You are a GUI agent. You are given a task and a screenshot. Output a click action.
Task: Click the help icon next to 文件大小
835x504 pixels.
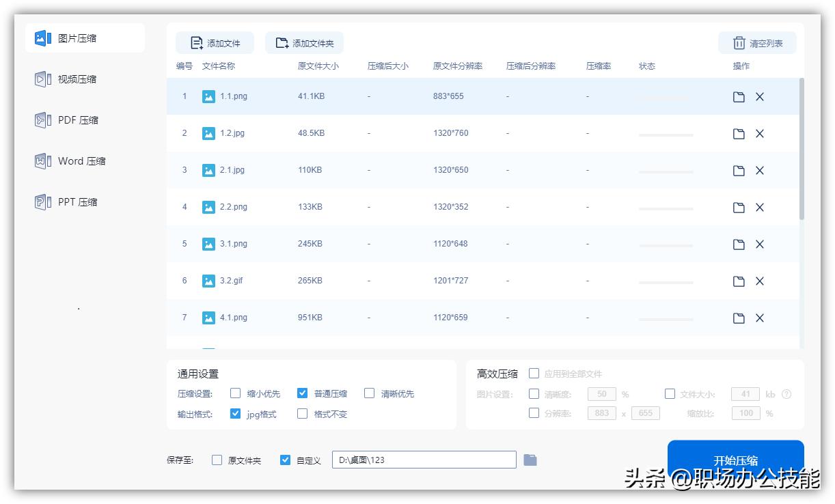click(x=787, y=394)
